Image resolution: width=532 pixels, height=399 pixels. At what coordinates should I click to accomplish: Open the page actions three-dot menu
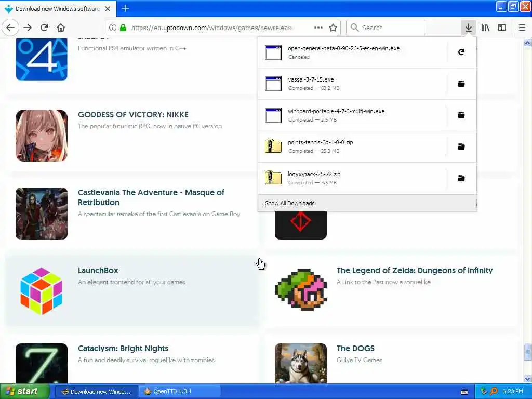(x=318, y=28)
